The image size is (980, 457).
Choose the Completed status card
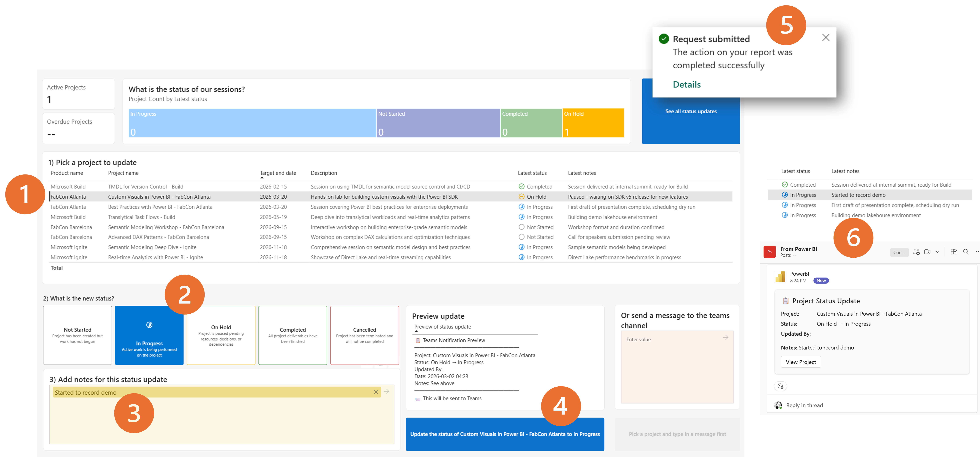click(293, 335)
